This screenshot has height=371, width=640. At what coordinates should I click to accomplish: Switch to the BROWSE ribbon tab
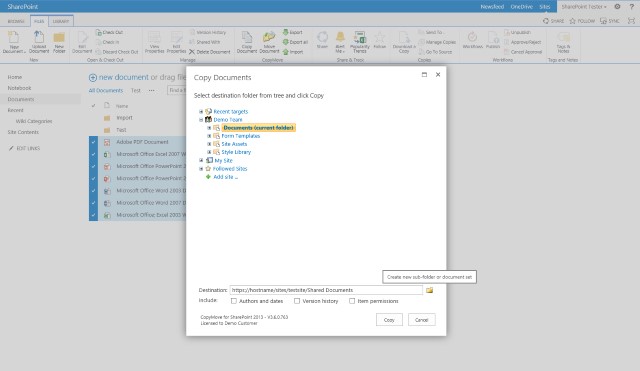16,21
